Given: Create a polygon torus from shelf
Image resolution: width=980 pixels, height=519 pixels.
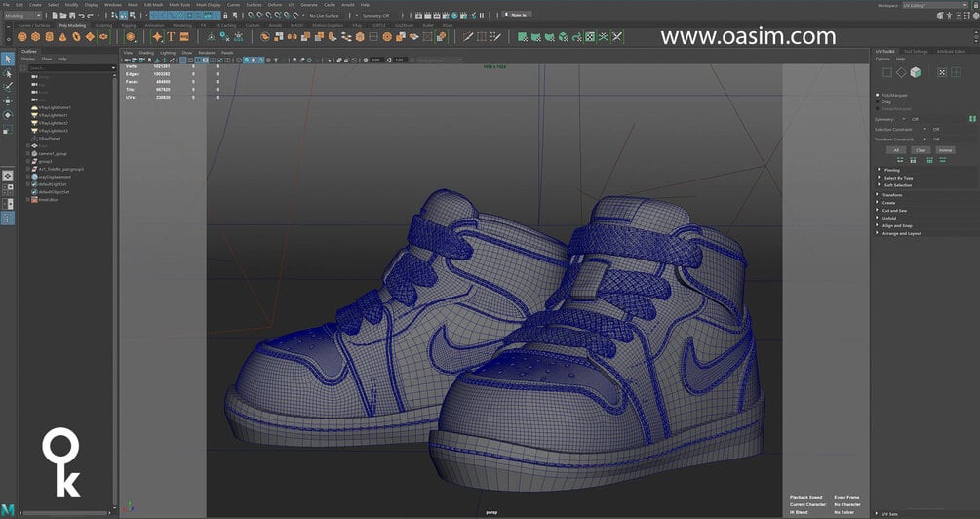Looking at the screenshot, I should pos(76,37).
